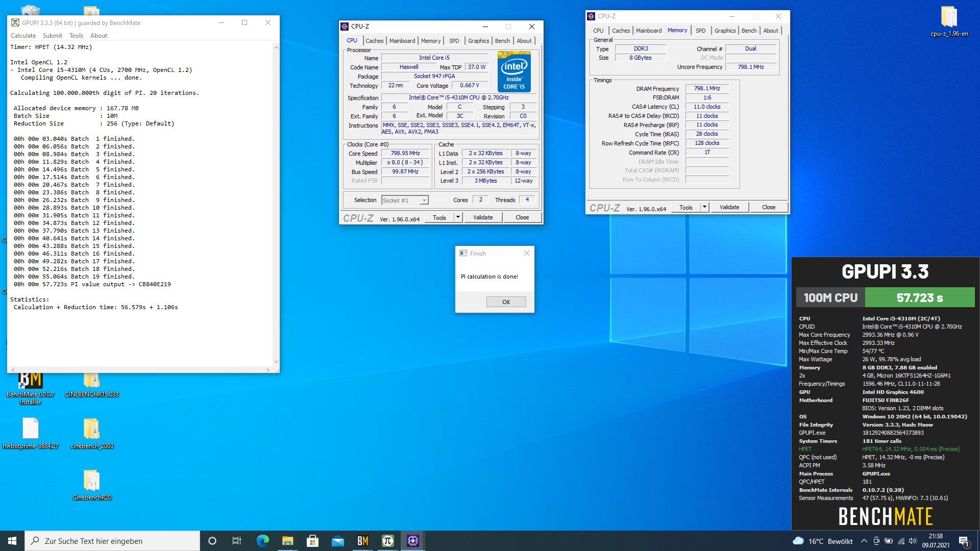Select hwbotprime-3684.27 desktop file

coord(31,433)
